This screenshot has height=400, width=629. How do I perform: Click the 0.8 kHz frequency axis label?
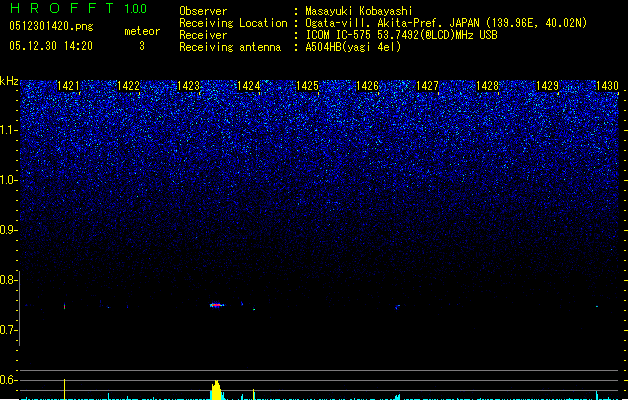8,280
